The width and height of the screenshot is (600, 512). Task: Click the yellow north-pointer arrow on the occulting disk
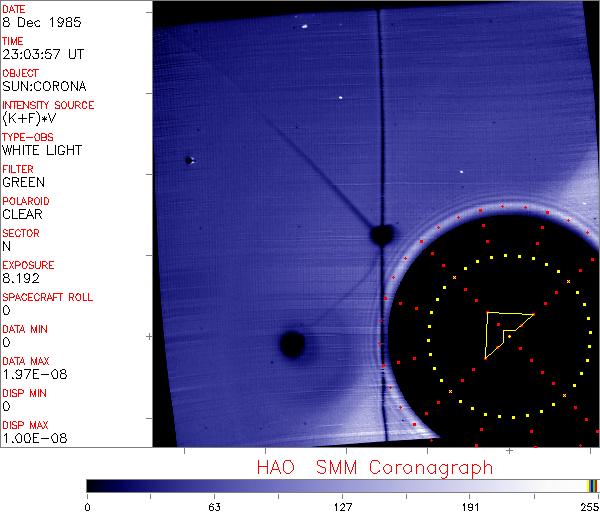pos(504,329)
